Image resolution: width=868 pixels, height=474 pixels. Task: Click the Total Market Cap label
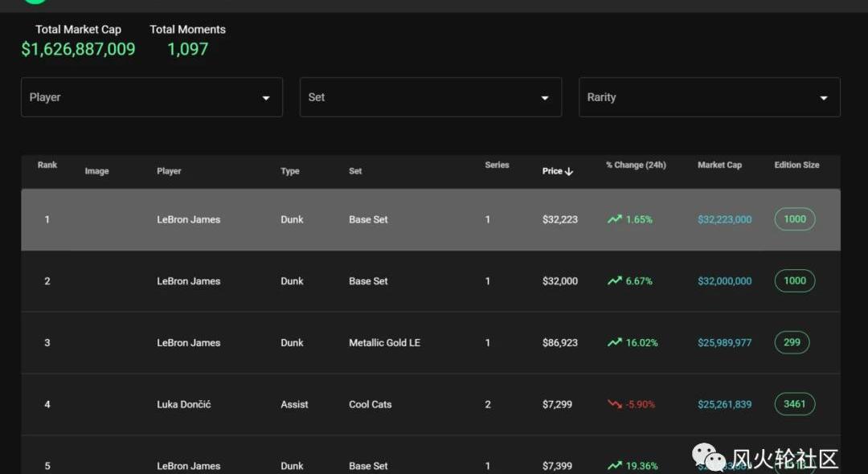(x=78, y=29)
